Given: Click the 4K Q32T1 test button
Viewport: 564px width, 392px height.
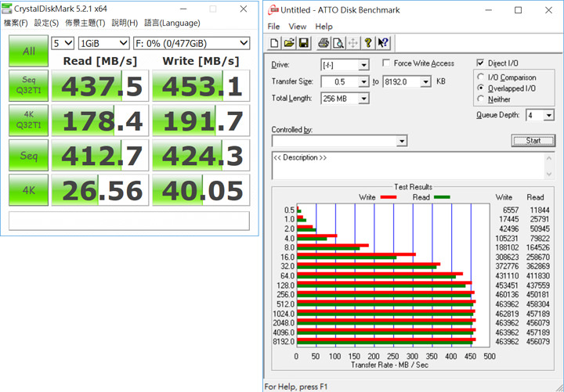Looking at the screenshot, I should pyautogui.click(x=28, y=120).
